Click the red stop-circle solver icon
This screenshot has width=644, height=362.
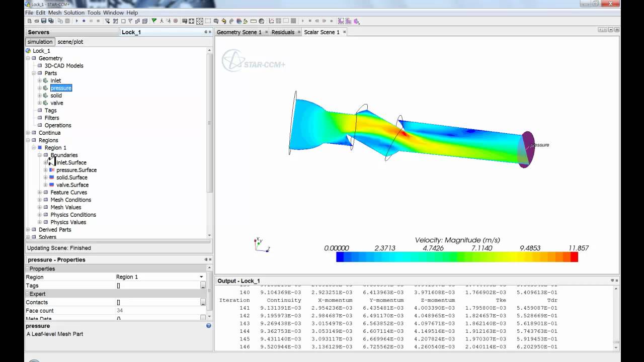point(176,21)
